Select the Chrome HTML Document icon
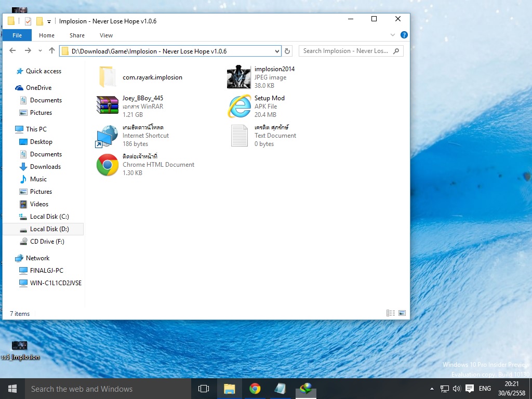532x399 pixels. (x=107, y=165)
